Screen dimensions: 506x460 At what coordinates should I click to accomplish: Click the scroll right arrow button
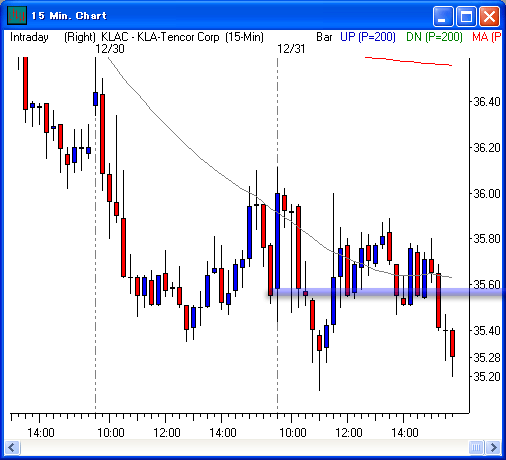click(x=493, y=447)
